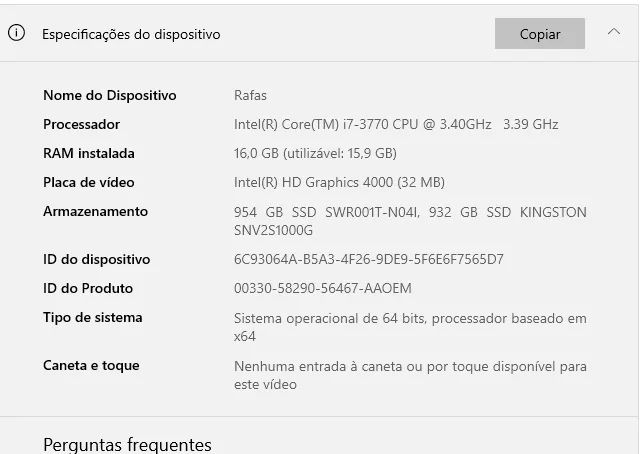640x454 pixels.
Task: Select the Tipo de sistema label
Action: (x=92, y=318)
